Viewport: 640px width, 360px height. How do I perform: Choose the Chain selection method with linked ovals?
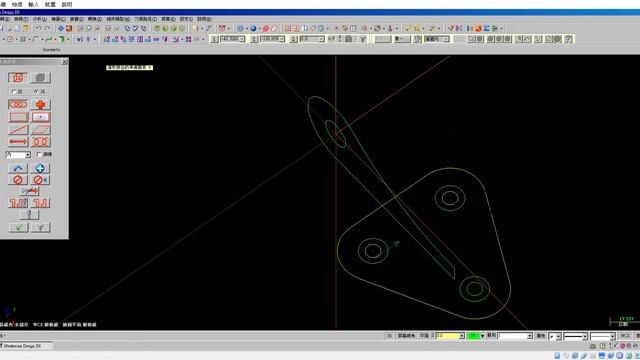click(x=18, y=104)
